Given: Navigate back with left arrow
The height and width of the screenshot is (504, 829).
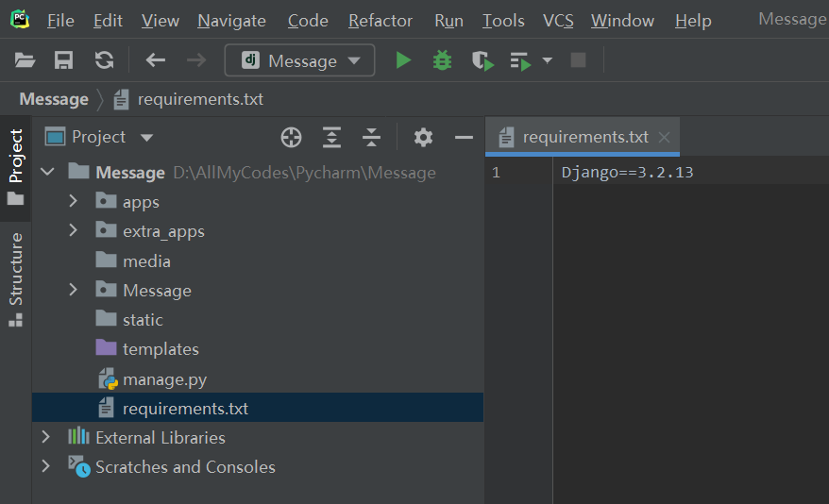Looking at the screenshot, I should coord(156,60).
